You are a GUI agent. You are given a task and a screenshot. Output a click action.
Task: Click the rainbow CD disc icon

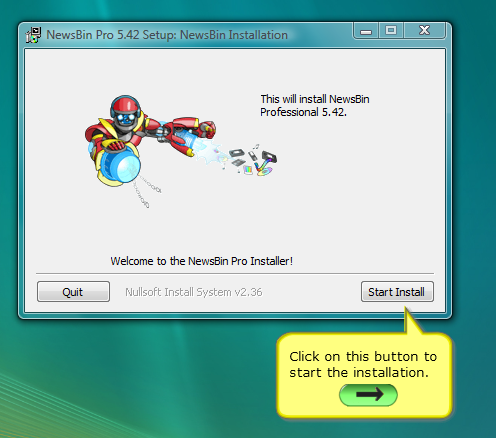click(265, 171)
